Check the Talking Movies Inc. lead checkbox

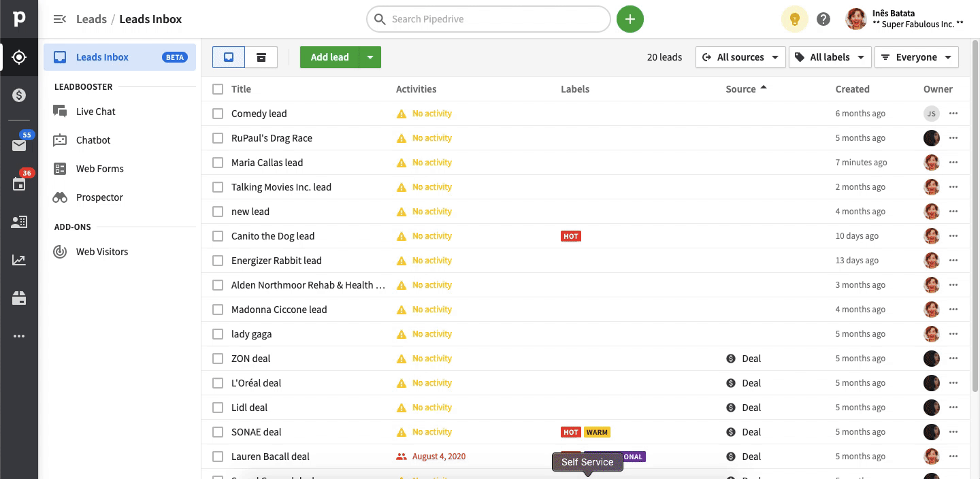pos(218,187)
